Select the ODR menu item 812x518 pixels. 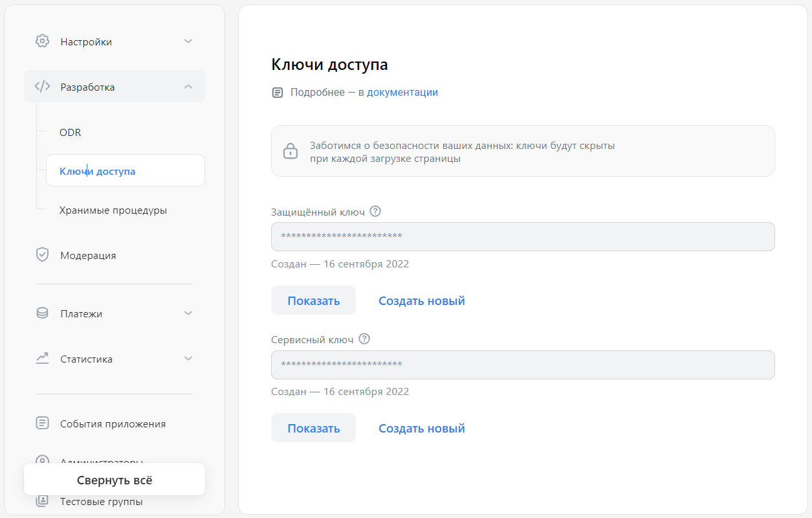pyautogui.click(x=70, y=132)
